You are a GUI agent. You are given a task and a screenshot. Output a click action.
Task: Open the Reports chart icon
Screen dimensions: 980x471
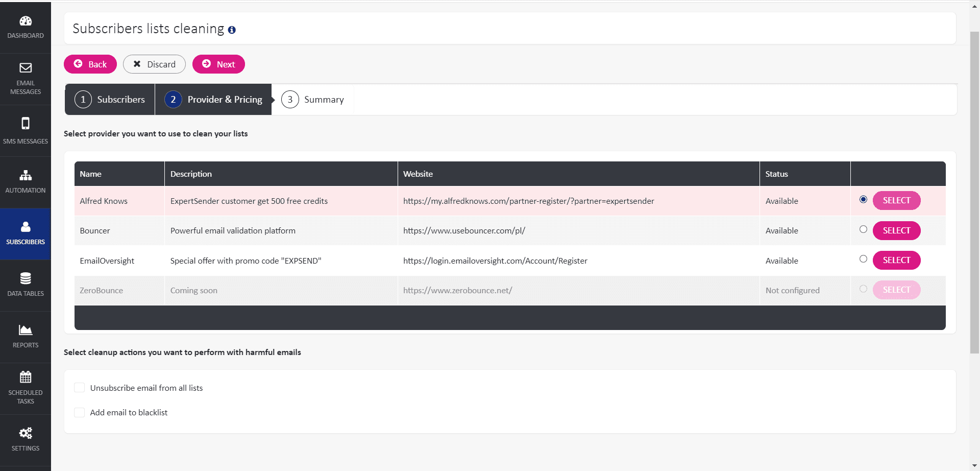point(26,330)
